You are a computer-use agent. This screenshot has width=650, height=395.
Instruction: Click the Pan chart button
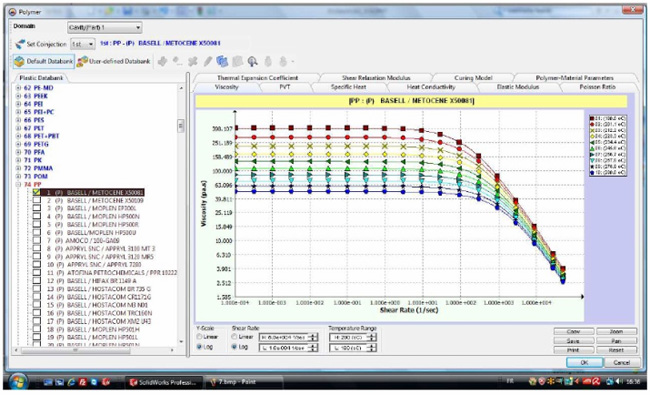point(616,341)
